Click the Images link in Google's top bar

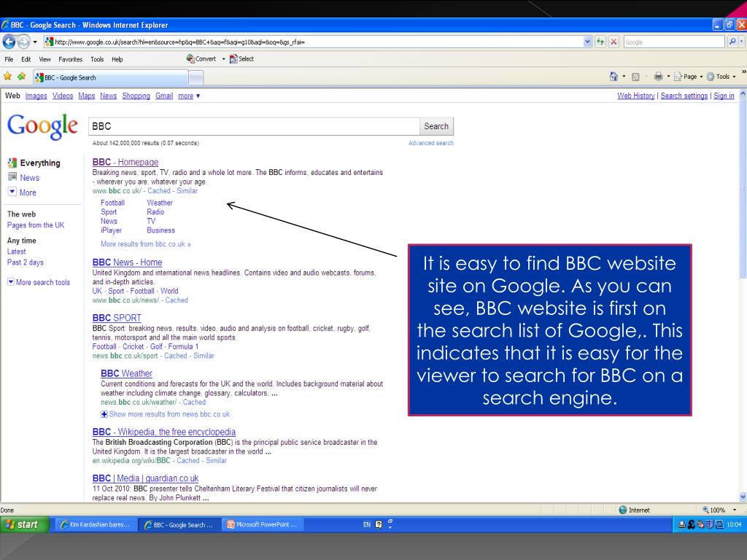pyautogui.click(x=36, y=96)
